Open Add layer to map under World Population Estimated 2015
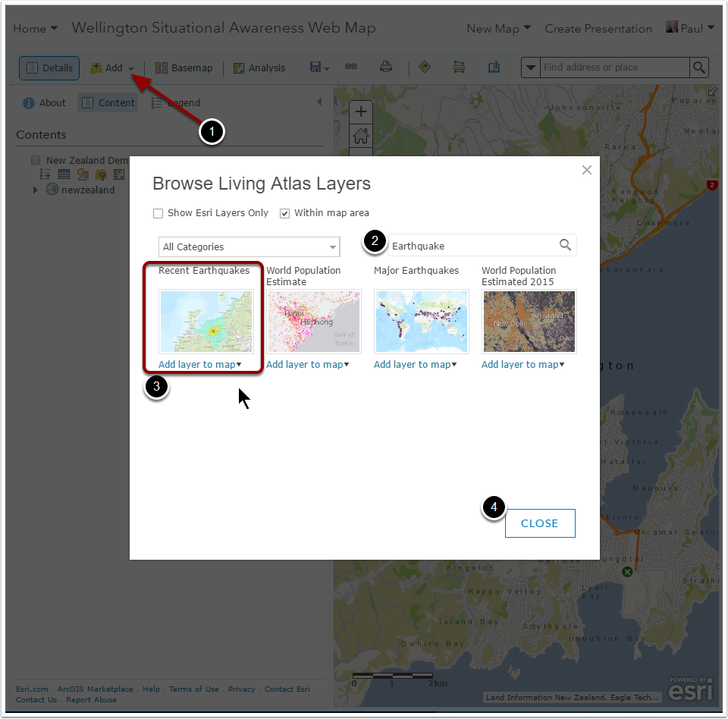728x719 pixels. (522, 365)
